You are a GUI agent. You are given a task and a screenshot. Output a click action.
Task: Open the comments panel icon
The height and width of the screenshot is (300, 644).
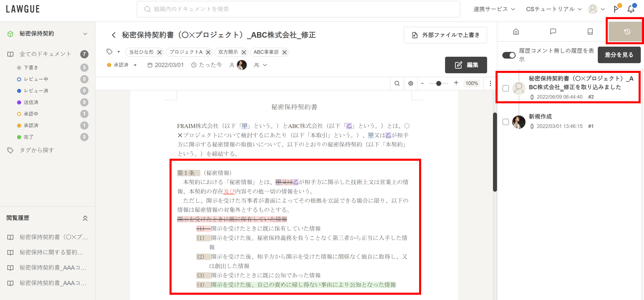[x=553, y=32]
